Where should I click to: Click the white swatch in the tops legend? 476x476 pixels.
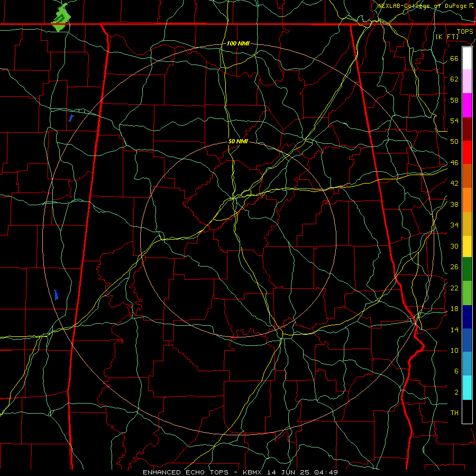tap(467, 58)
